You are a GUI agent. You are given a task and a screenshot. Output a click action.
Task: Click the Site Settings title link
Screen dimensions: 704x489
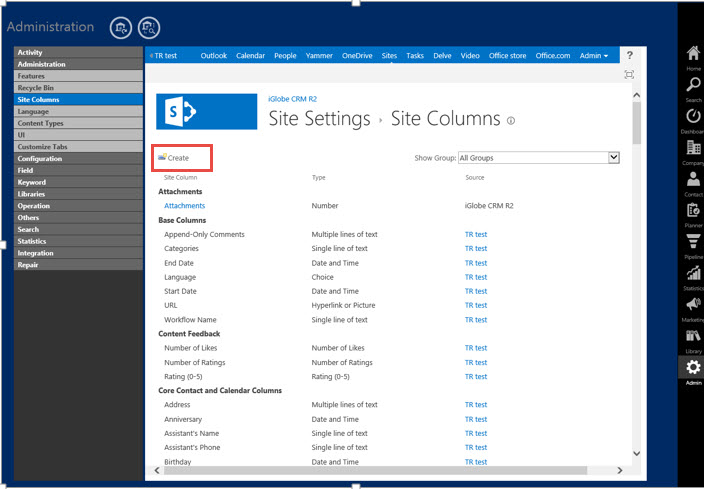tap(319, 119)
